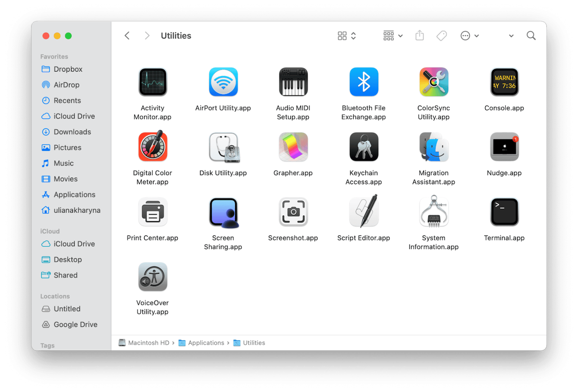This screenshot has width=578, height=392.
Task: Launch VoiceOver Utility
Action: pyautogui.click(x=152, y=276)
